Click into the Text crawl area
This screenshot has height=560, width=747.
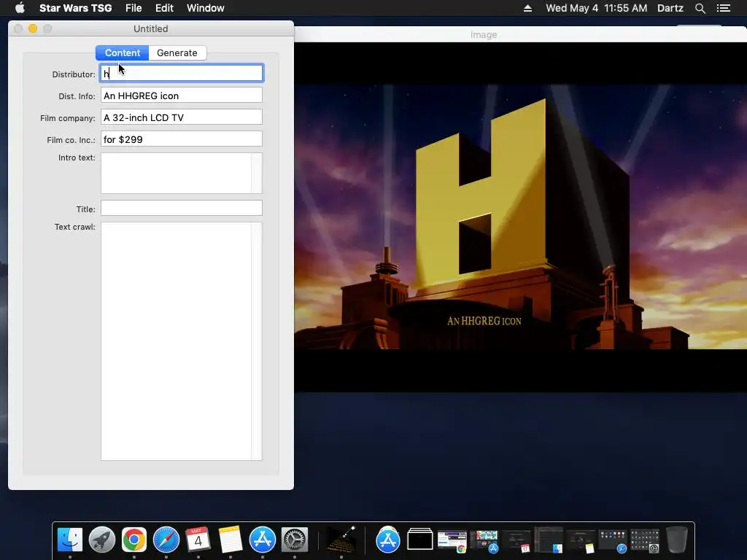click(x=176, y=341)
